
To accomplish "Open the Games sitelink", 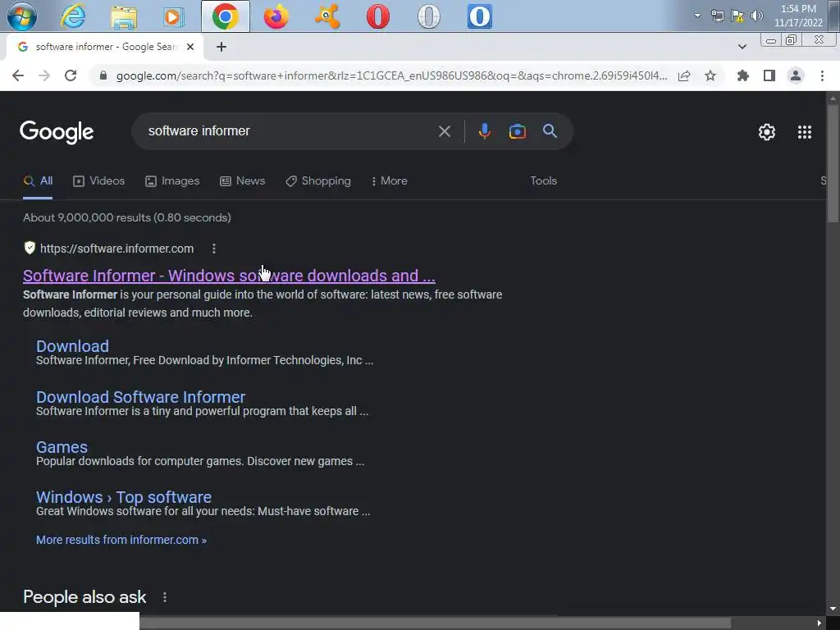I will [x=62, y=447].
